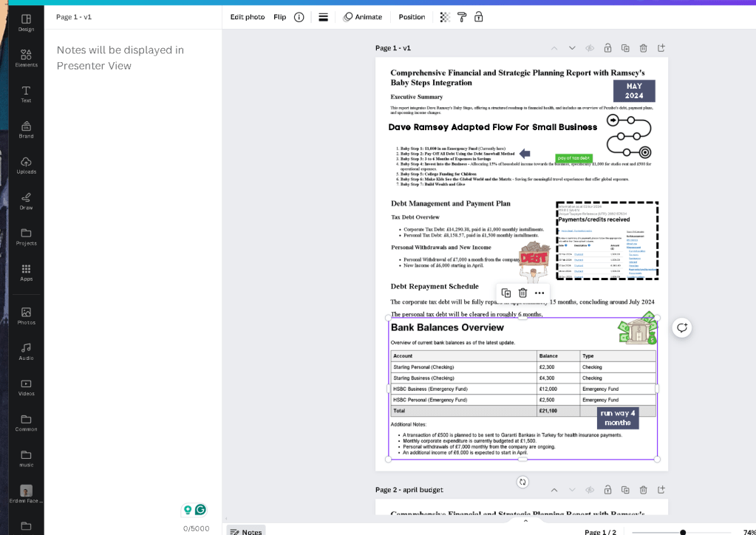Click the Page 1 - v1 title above canvas
Screen dimensions: 756x535
393,48
